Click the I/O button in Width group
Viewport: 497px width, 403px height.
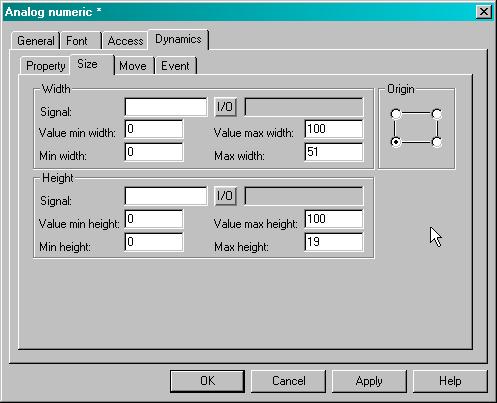[x=225, y=107]
